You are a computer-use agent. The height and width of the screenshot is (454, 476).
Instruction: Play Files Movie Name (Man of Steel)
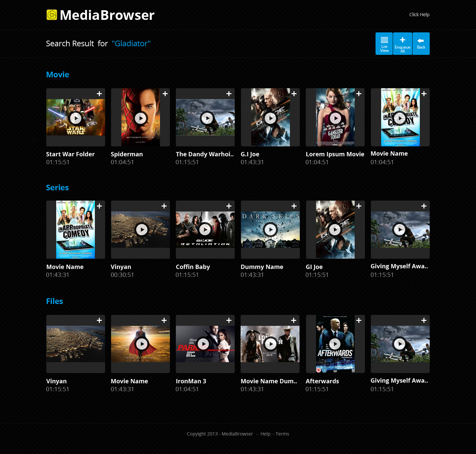(142, 344)
